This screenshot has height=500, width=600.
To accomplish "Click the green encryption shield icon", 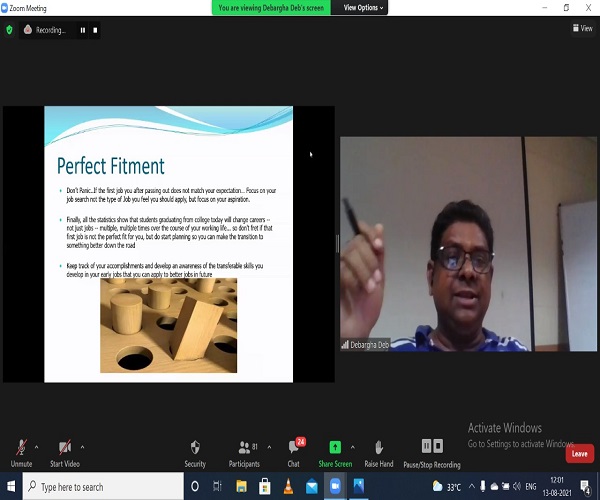I will click(9, 30).
